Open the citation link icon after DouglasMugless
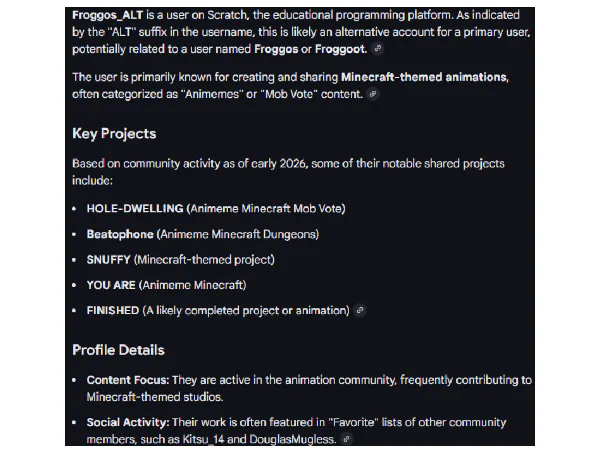The width and height of the screenshot is (600, 450). click(347, 438)
